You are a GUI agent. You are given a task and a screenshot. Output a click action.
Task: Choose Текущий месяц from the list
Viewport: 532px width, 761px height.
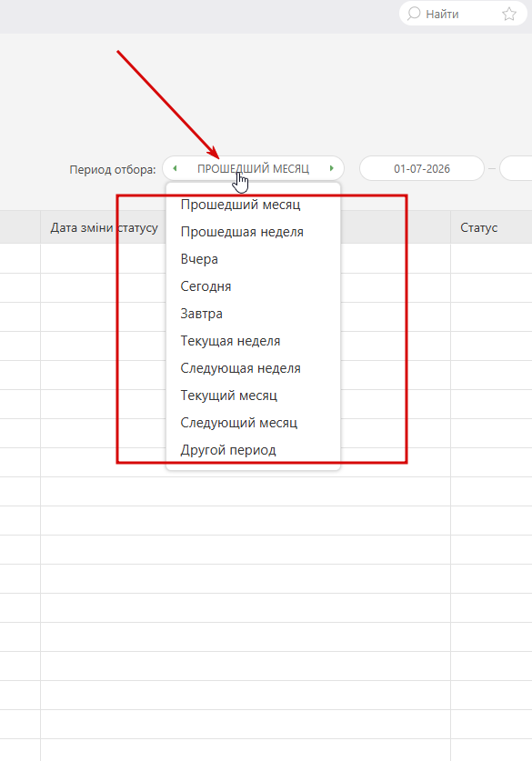[x=228, y=396]
